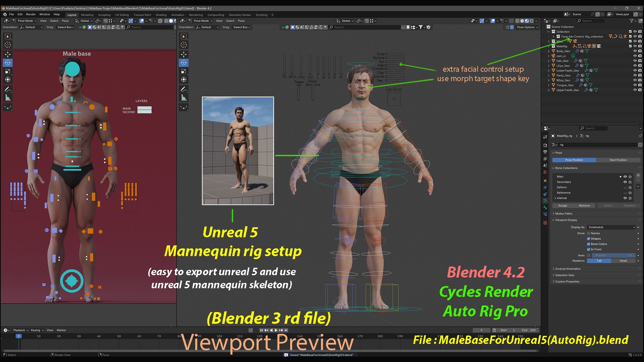Open the Display As Octahedral dropdown
Viewport: 644px width, 362px height.
coord(611,227)
